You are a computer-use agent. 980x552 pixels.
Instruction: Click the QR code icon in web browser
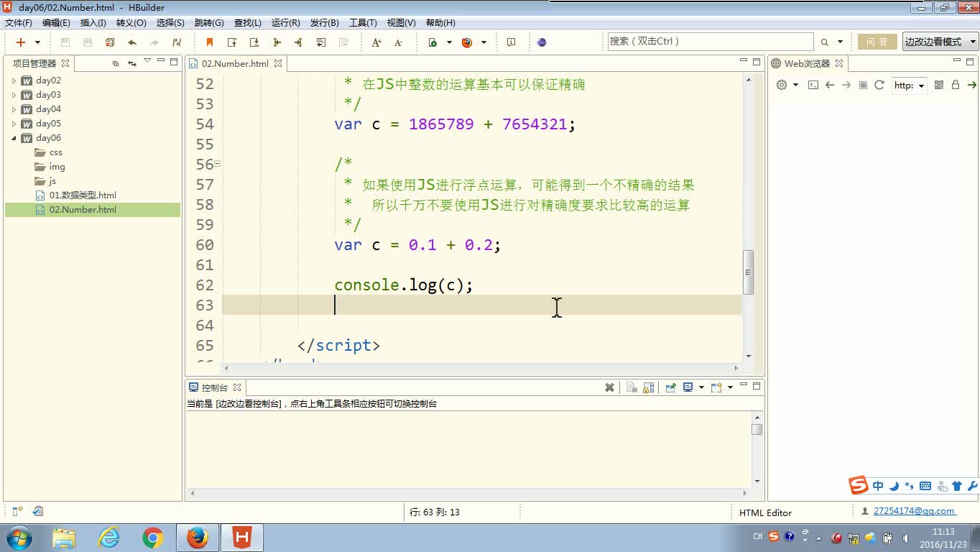pyautogui.click(x=939, y=85)
